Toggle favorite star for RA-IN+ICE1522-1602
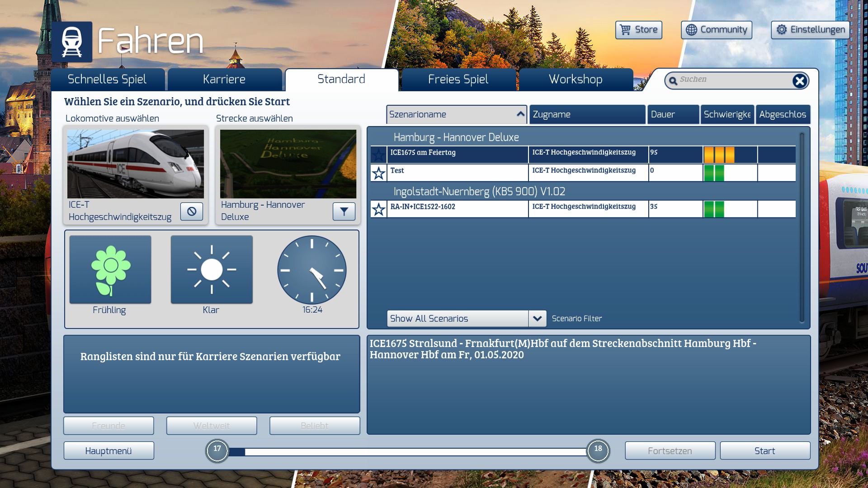Screen dimensions: 868x488 pos(378,209)
